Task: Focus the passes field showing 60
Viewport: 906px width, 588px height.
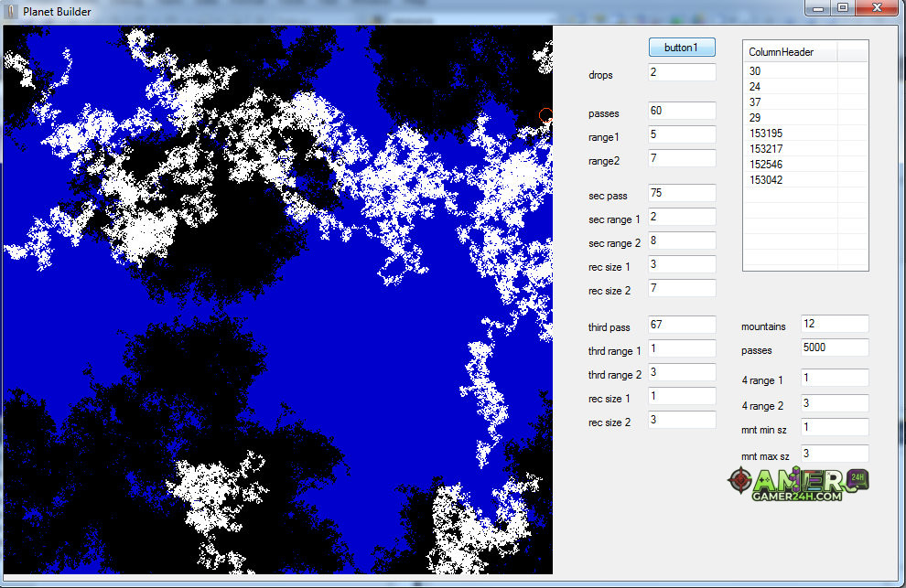Action: pyautogui.click(x=682, y=111)
